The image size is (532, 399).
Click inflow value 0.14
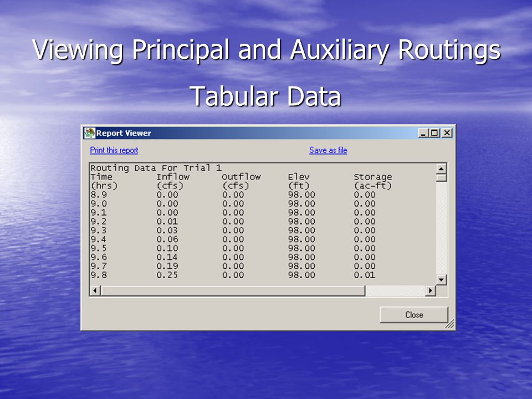[167, 257]
